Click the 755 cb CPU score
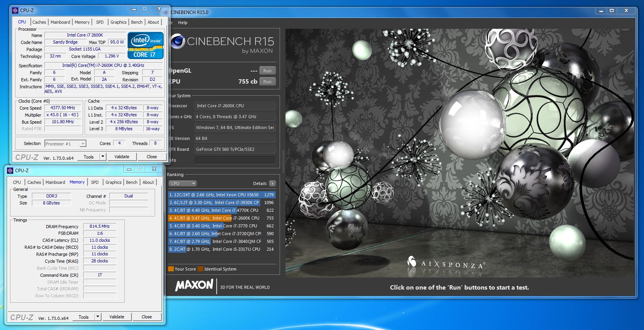This screenshot has width=644, height=330. 248,82
